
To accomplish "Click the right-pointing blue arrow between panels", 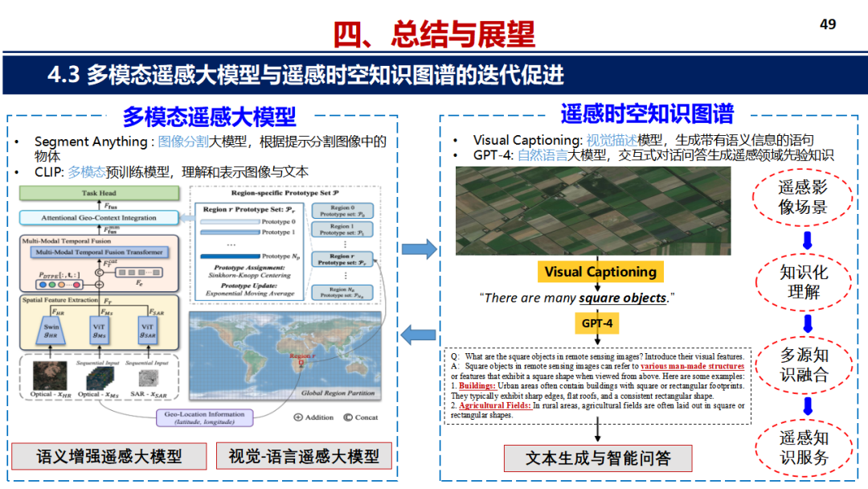I will (419, 249).
